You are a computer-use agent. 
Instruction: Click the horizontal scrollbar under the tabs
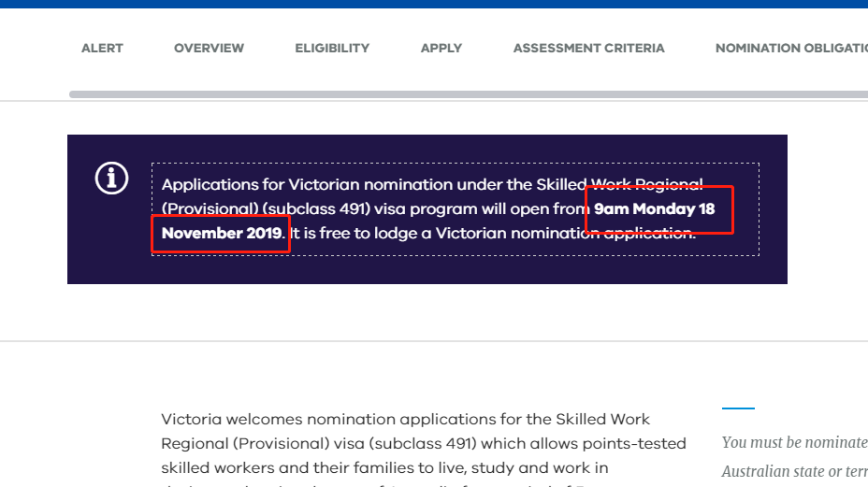coord(469,94)
